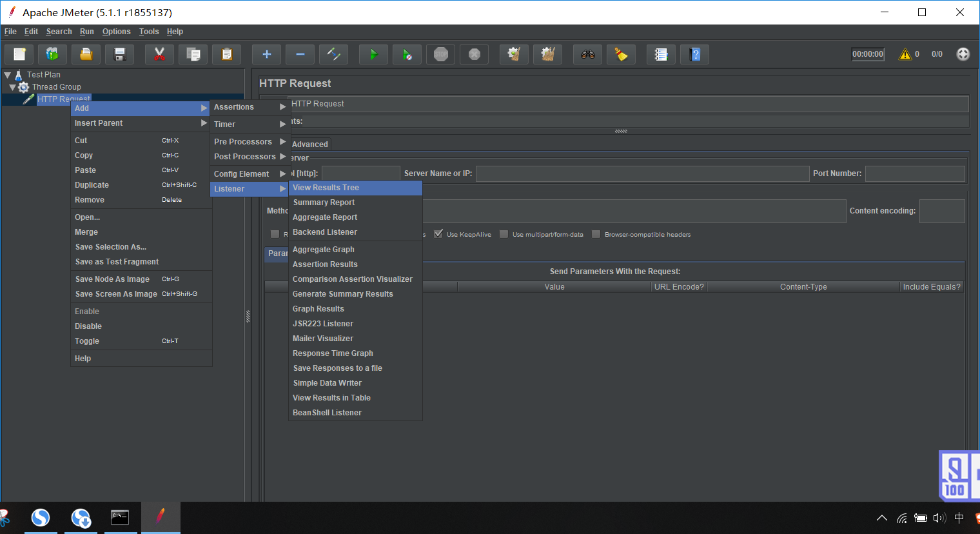Collapse all nodes with the minus icon
Viewport: 980px width, 534px height.
point(300,55)
